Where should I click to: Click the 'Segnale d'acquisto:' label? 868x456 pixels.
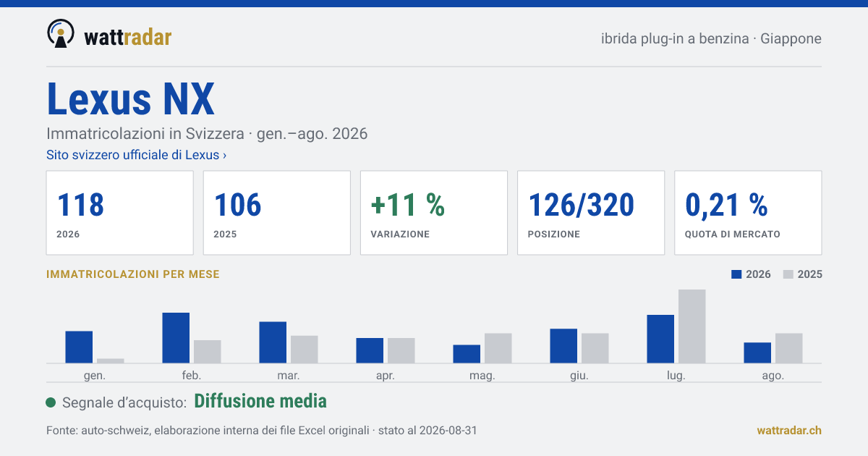point(125,402)
